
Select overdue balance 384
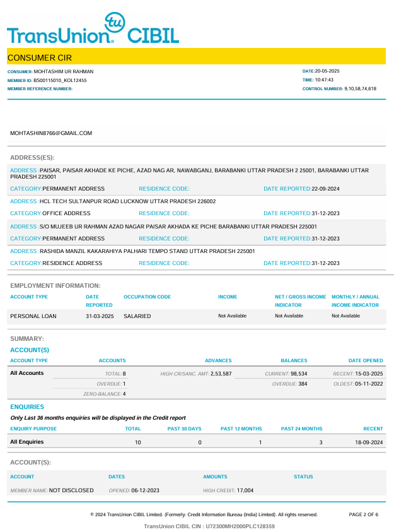(x=303, y=384)
